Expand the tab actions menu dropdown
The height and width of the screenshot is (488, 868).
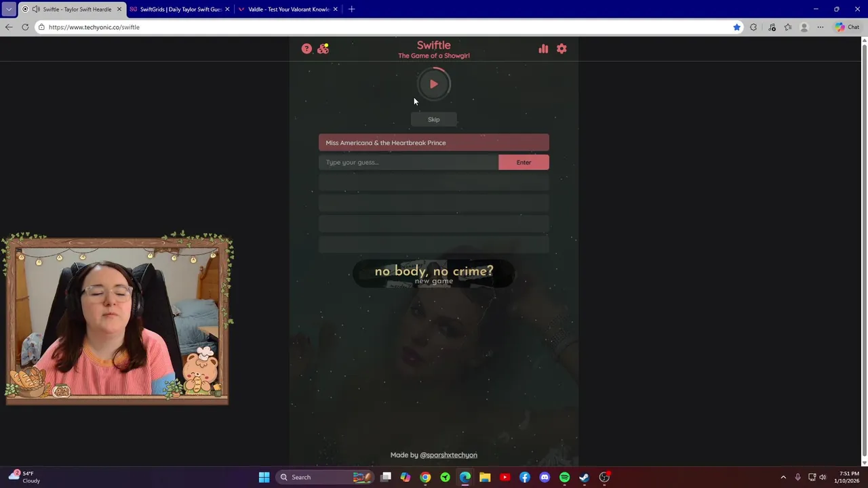(8, 9)
